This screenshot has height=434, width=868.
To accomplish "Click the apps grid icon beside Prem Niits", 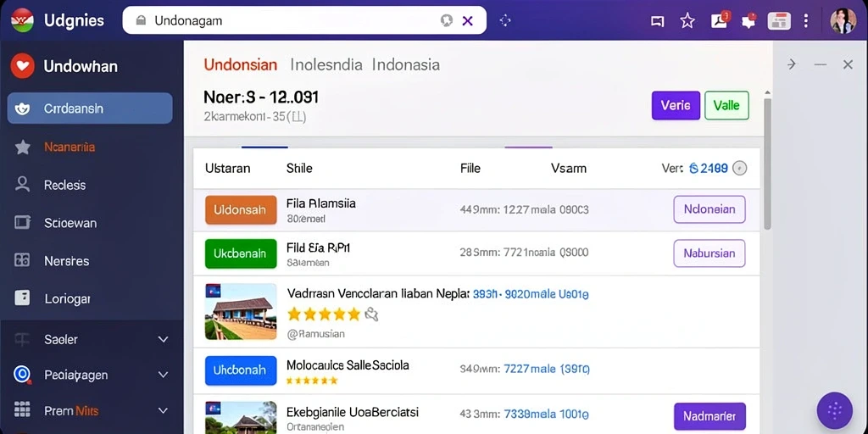I will pos(22,409).
